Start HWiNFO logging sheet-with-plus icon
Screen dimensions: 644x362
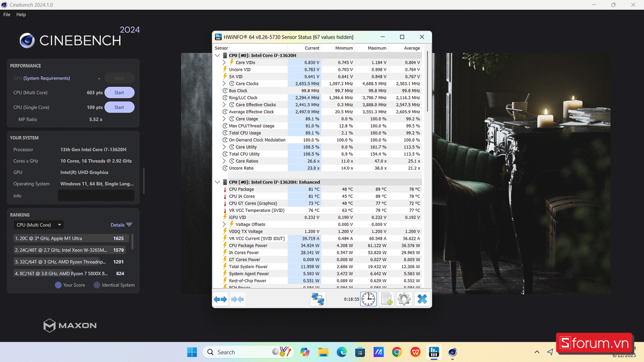(386, 299)
